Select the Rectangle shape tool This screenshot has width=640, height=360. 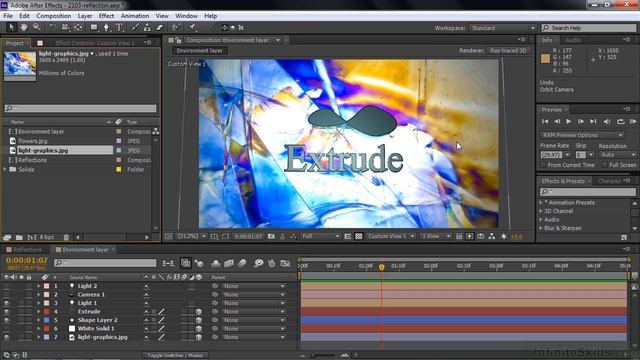(94, 27)
